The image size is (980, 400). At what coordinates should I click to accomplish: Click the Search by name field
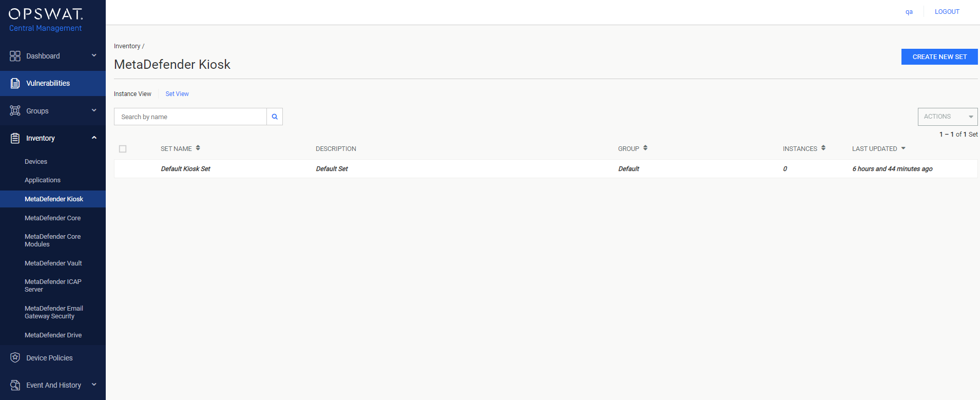tap(190, 117)
